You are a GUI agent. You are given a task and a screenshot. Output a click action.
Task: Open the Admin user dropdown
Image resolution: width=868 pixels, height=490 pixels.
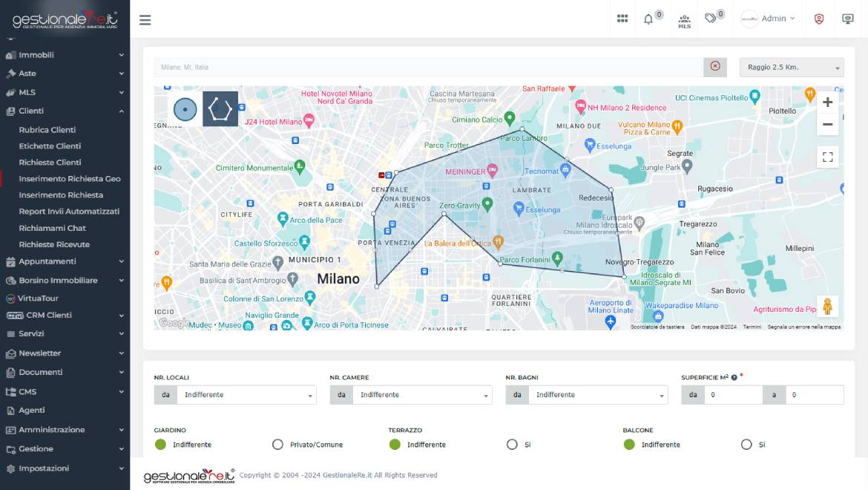point(769,19)
